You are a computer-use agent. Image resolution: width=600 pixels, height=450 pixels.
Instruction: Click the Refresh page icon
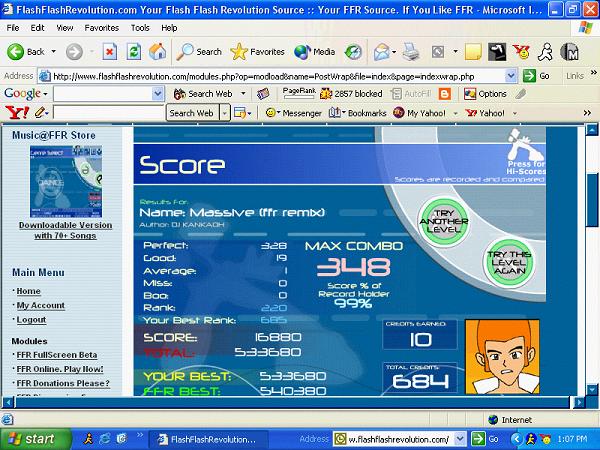click(134, 52)
